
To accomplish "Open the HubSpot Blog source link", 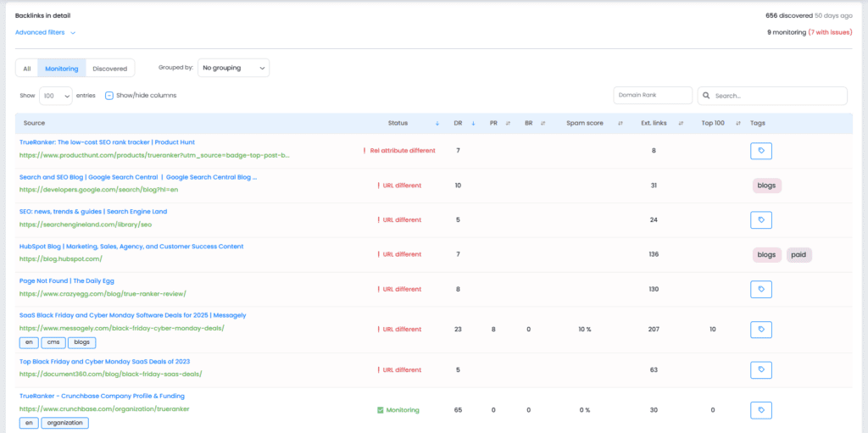I will click(131, 247).
